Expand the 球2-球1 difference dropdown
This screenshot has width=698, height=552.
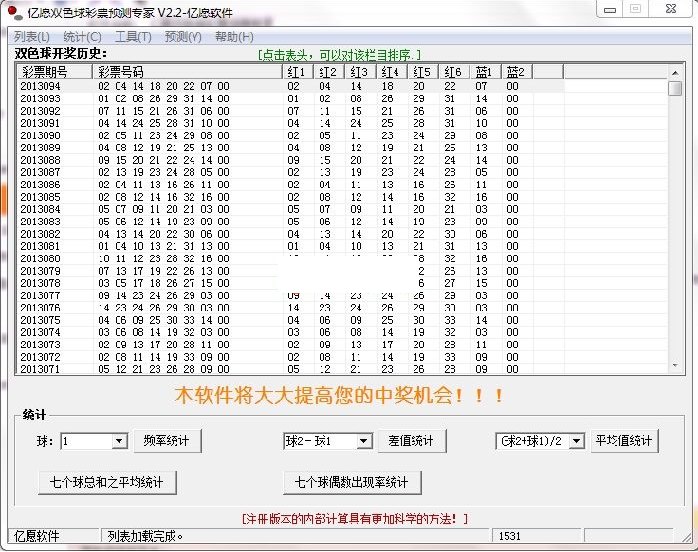point(364,441)
